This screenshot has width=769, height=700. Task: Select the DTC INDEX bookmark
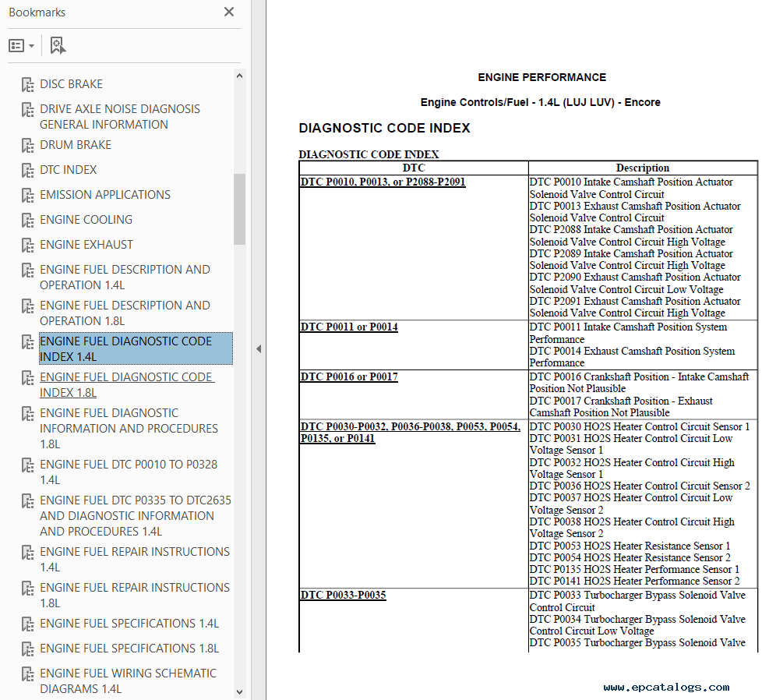point(68,170)
